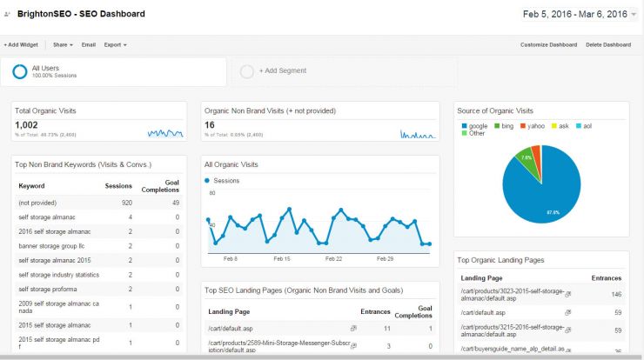This screenshot has height=360, width=644.
Task: Click the yahoo legend color swatch
Action: coord(523,126)
